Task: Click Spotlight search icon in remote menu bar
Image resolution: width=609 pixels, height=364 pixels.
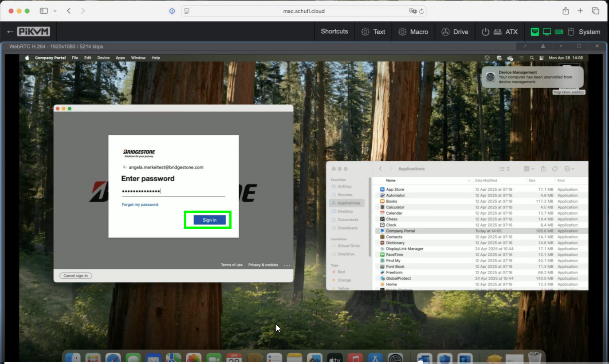Action: pyautogui.click(x=531, y=58)
